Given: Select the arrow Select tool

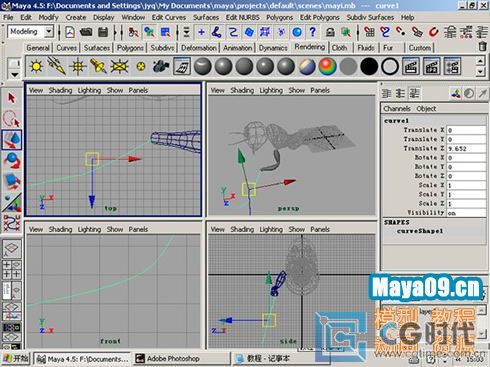Looking at the screenshot, I should pos(12,99).
